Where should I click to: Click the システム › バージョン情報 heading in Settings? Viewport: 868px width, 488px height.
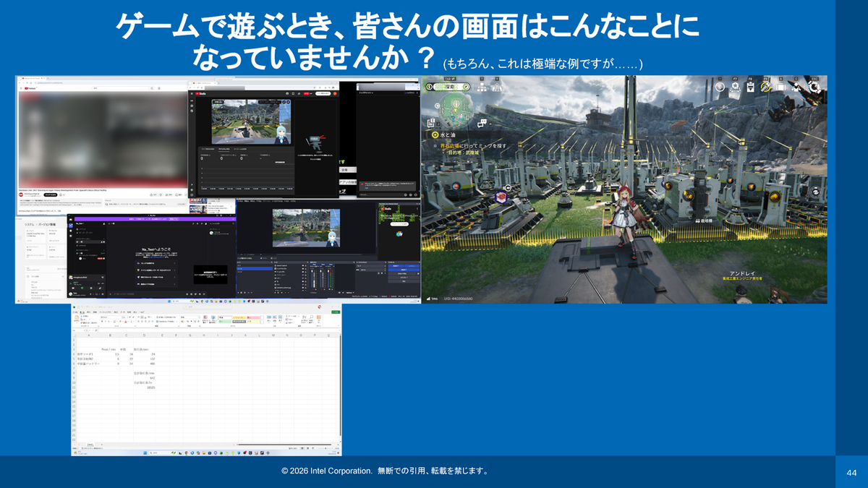click(x=41, y=224)
